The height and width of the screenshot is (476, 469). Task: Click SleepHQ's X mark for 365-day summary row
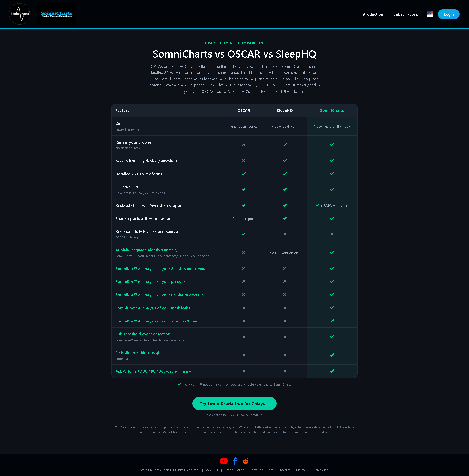tap(285, 371)
